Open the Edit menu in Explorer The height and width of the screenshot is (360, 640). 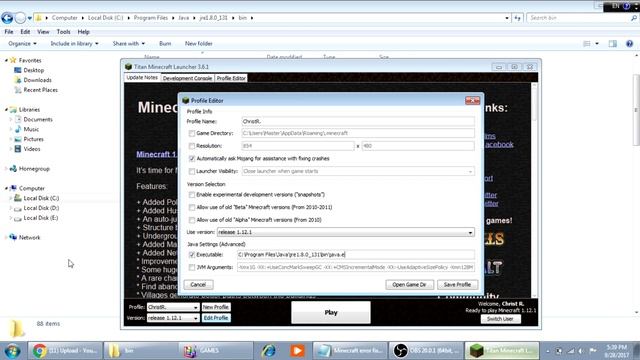[x=25, y=32]
